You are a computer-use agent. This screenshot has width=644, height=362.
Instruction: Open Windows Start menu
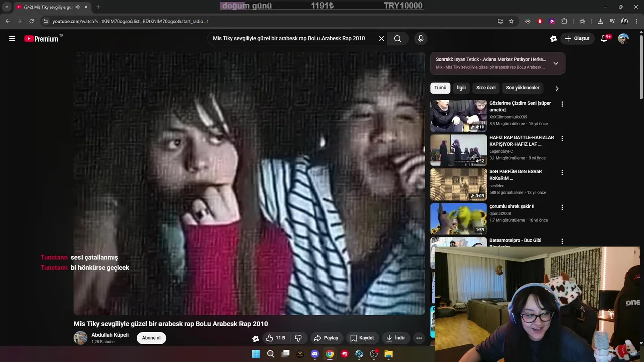[x=256, y=354]
